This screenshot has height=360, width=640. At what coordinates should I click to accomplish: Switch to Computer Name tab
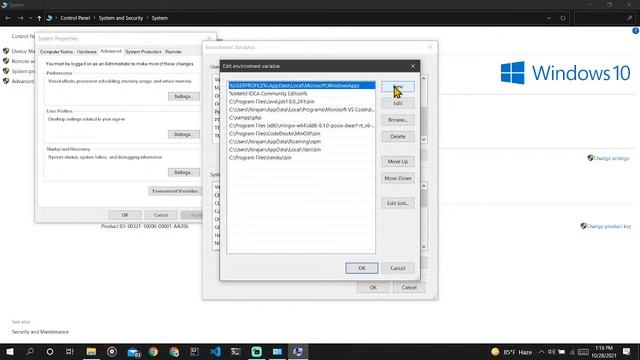point(56,52)
